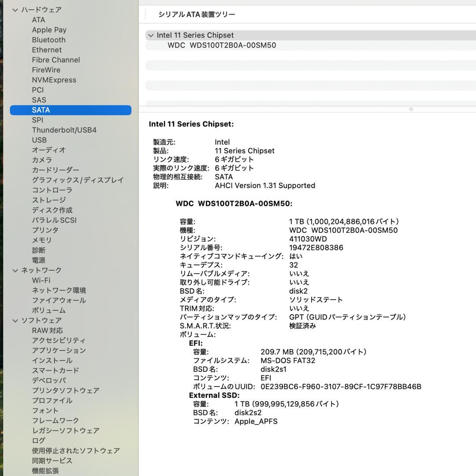Select ATA in the hardware sidebar
Screen dimensions: 476x476
[x=38, y=19]
